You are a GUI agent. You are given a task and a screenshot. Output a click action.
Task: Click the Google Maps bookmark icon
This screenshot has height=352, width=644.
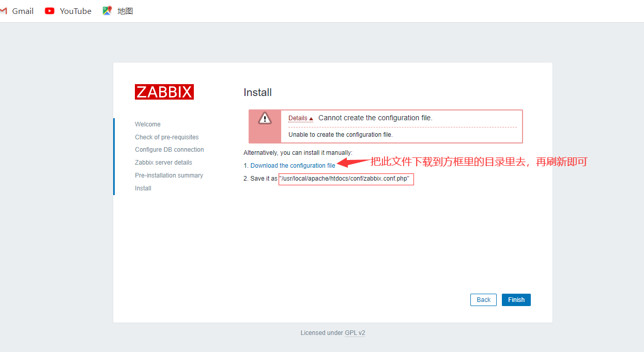(107, 11)
